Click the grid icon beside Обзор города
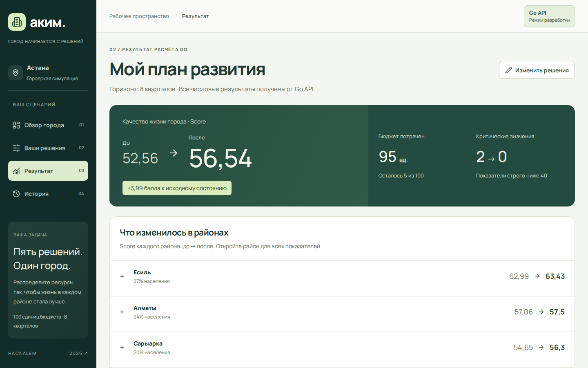The width and height of the screenshot is (588, 368). [x=16, y=125]
